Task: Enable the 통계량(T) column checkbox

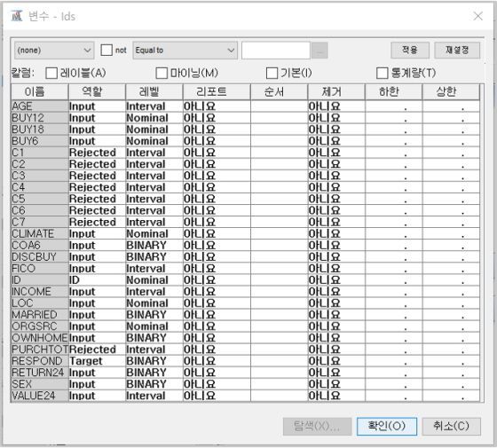Action: point(383,73)
